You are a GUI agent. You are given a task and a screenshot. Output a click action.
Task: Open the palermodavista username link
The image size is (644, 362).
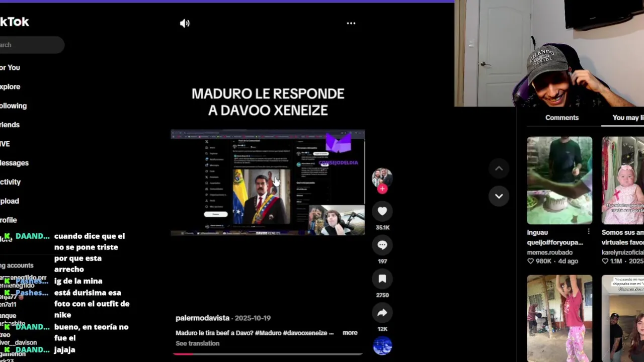pos(202,318)
